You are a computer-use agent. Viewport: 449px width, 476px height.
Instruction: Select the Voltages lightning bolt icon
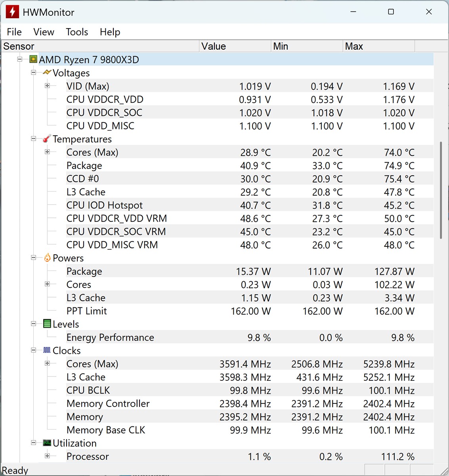point(46,73)
